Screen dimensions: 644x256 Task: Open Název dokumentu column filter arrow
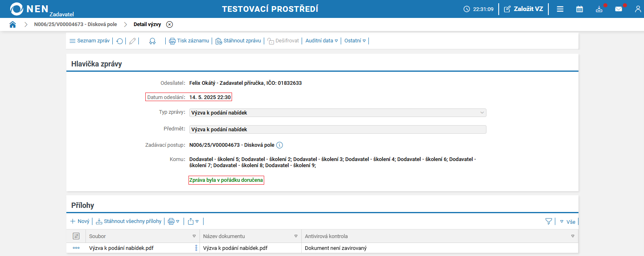296,236
